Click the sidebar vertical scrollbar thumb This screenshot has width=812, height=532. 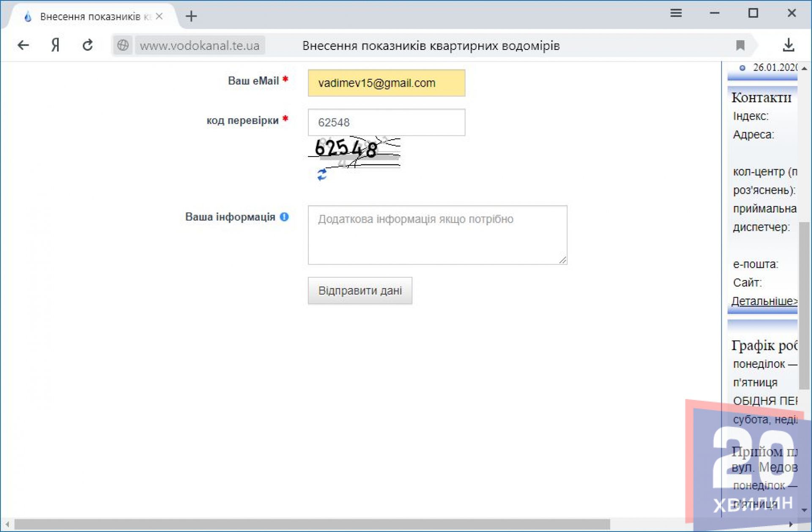pyautogui.click(x=804, y=305)
